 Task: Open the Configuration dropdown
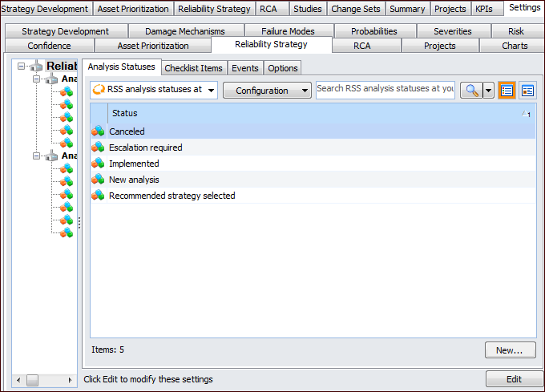click(267, 91)
